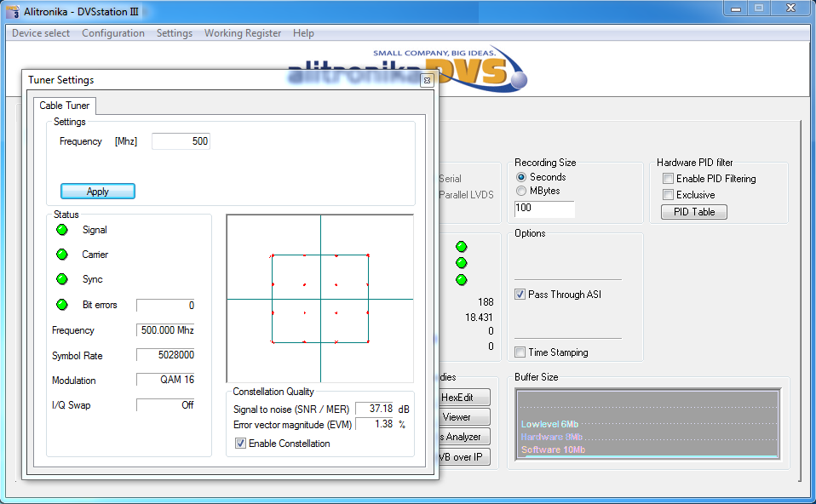816x504 pixels.
Task: Toggle the Pass Through ASI checkbox
Action: pos(520,295)
